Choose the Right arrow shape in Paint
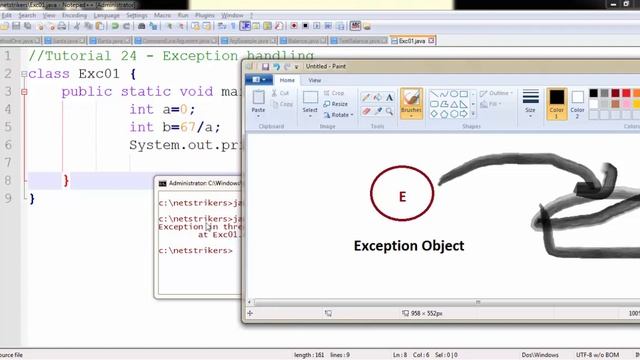640x360 pixels. [464, 114]
